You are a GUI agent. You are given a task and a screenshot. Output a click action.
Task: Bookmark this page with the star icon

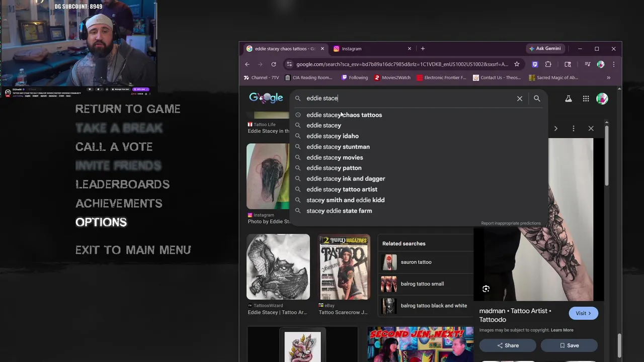[517, 64]
